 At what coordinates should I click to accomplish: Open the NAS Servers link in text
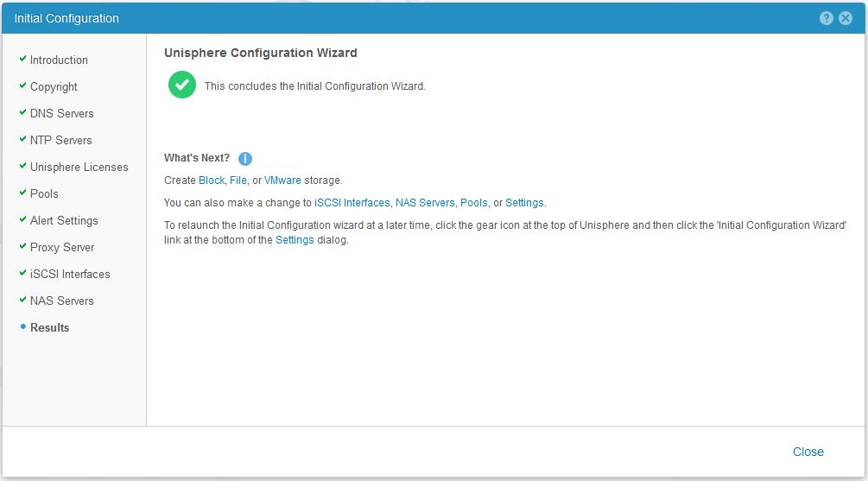click(425, 203)
